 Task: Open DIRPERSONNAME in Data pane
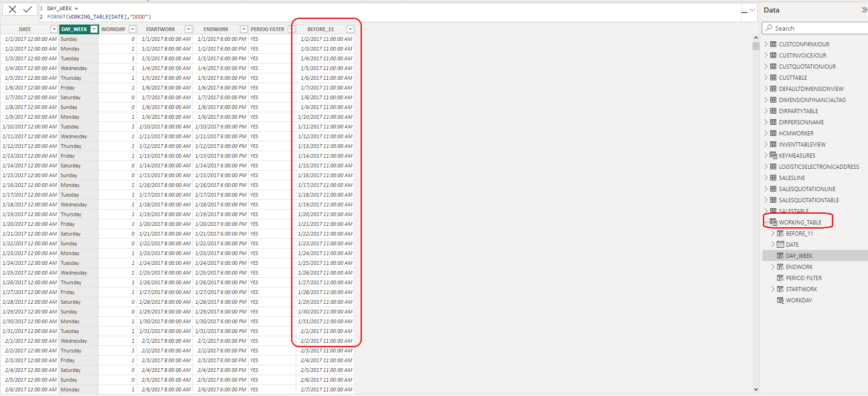pyautogui.click(x=801, y=122)
